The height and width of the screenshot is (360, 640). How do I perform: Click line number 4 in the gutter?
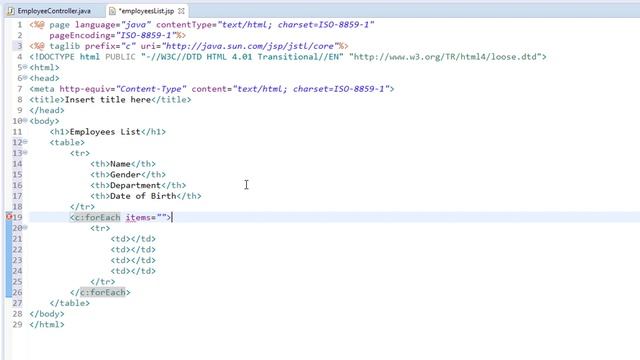[20, 57]
